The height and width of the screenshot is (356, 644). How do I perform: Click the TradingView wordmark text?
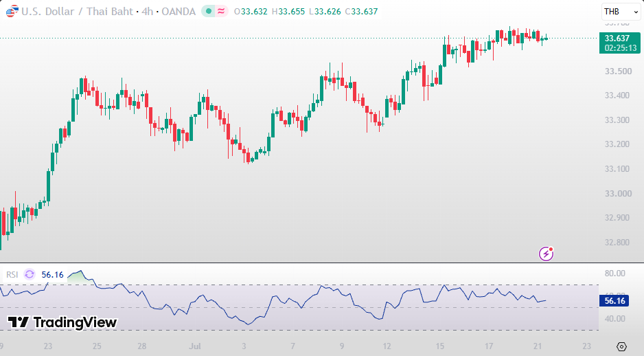coord(75,322)
